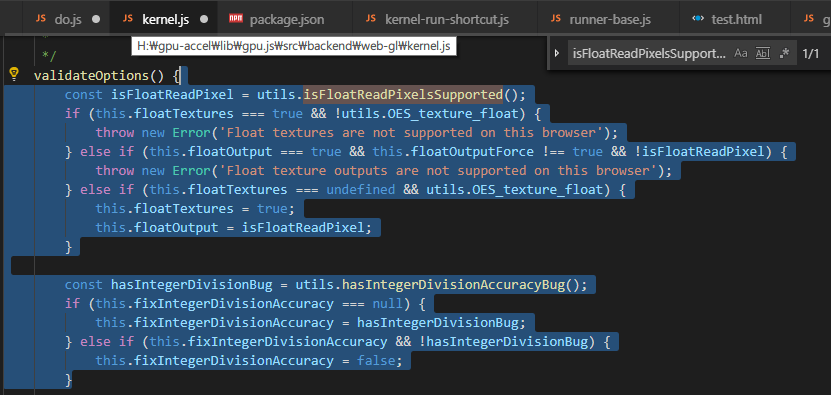The width and height of the screenshot is (831, 395).
Task: Click the highlighted isFloatReadPixelsSupported match
Action: pyautogui.click(x=403, y=95)
